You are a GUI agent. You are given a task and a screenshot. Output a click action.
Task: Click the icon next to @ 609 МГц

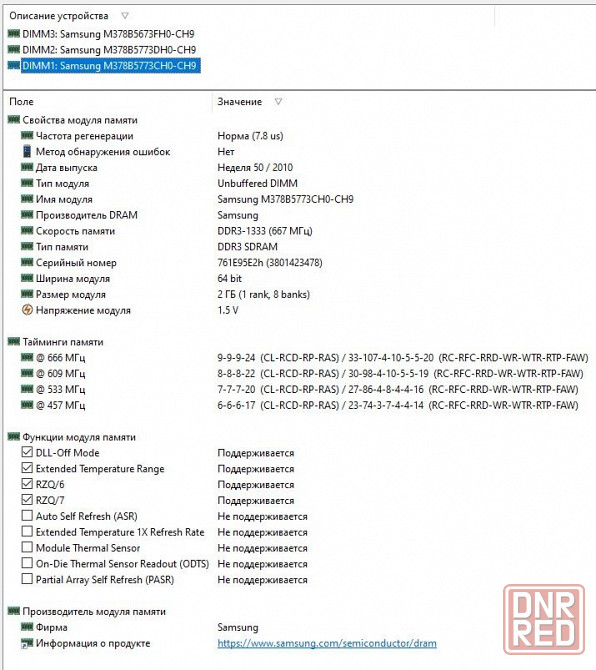27,373
